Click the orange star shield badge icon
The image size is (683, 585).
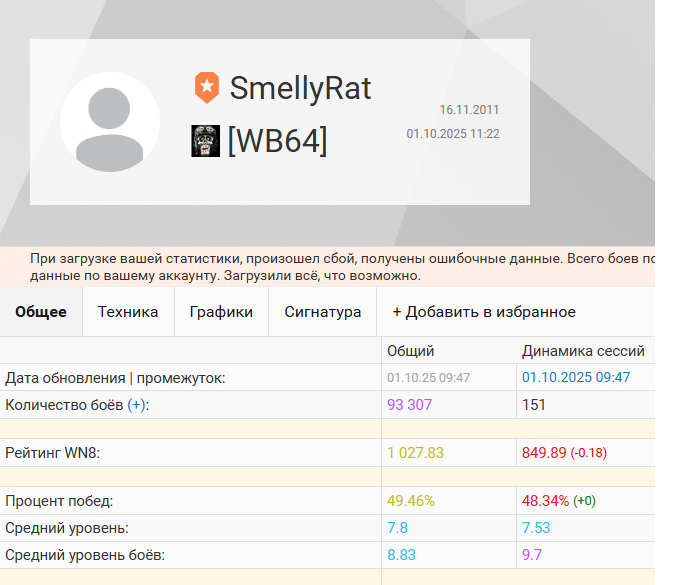click(206, 88)
